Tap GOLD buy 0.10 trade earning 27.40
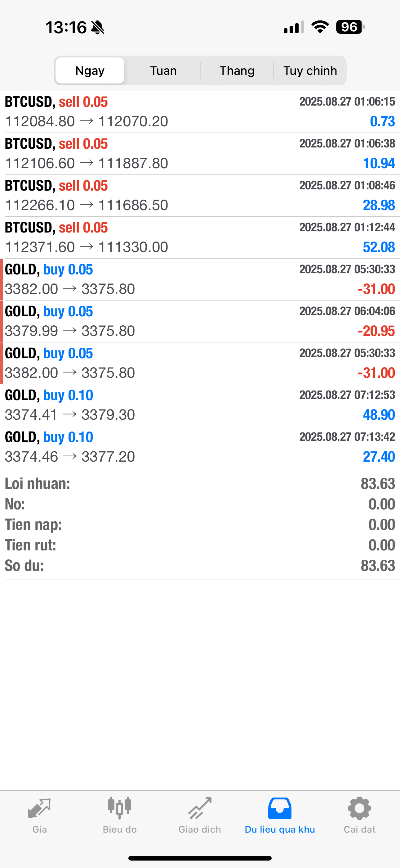Image resolution: width=400 pixels, height=868 pixels. (200, 447)
